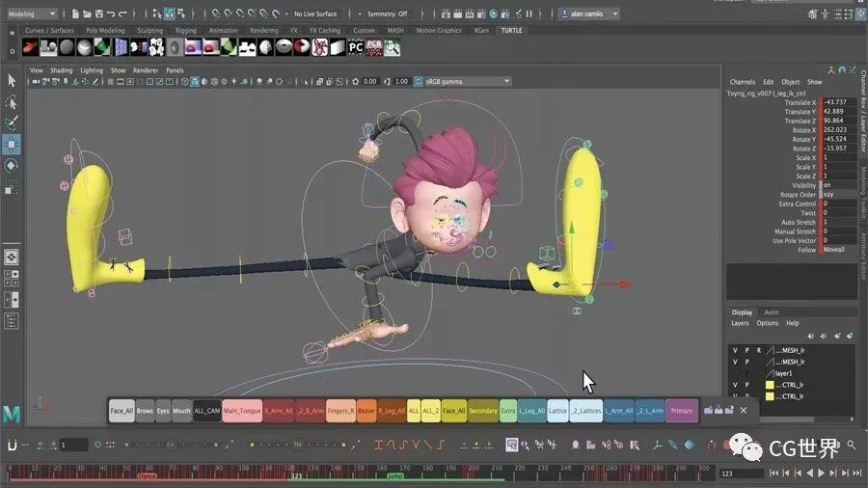This screenshot has width=868, height=488.
Task: Click the Fingers_R picker button
Action: point(340,411)
